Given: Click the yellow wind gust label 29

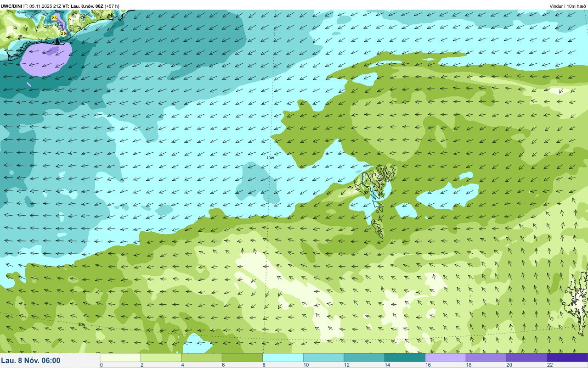Looking at the screenshot, I should [x=63, y=33].
